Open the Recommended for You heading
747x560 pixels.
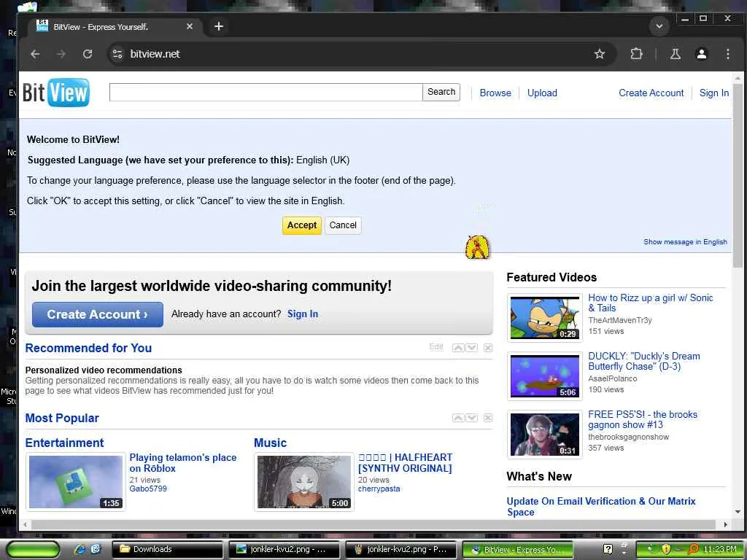point(88,348)
